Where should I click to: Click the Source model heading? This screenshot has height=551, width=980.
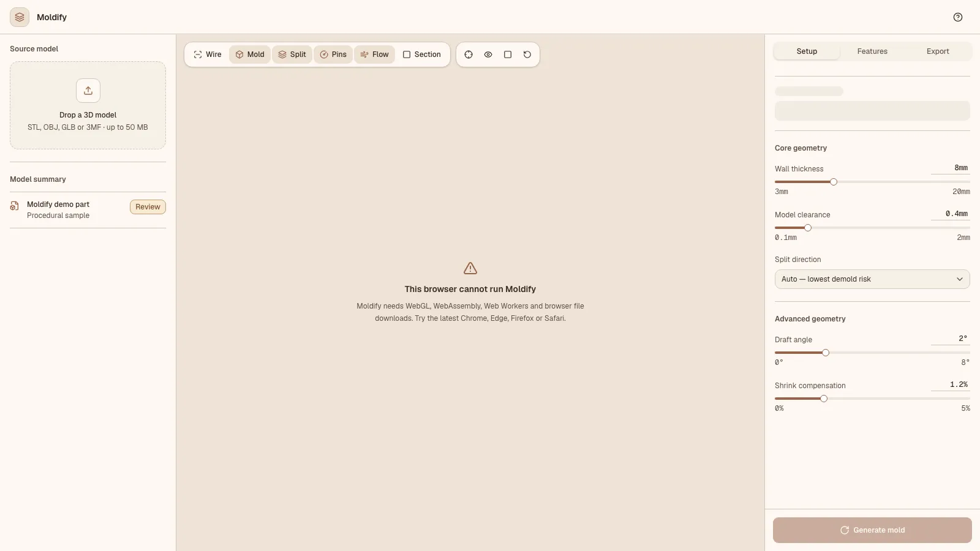[34, 49]
